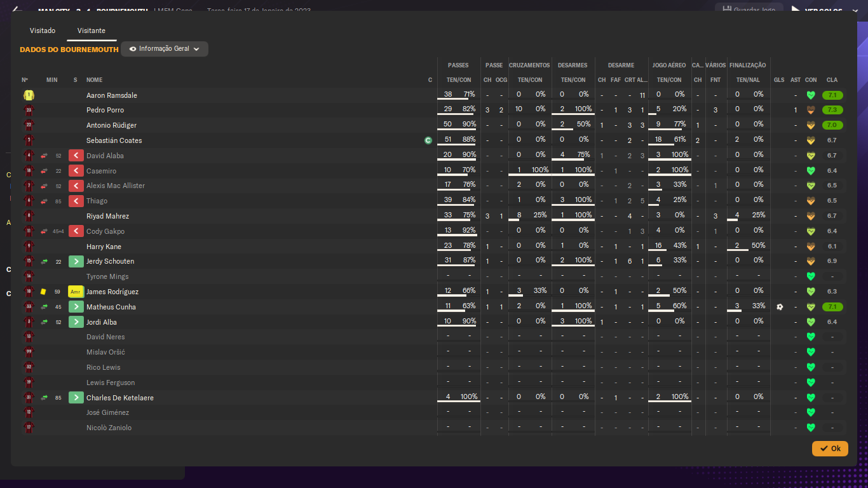The width and height of the screenshot is (868, 488).
Task: Click the eye icon in Informação Geral
Action: pos(133,49)
